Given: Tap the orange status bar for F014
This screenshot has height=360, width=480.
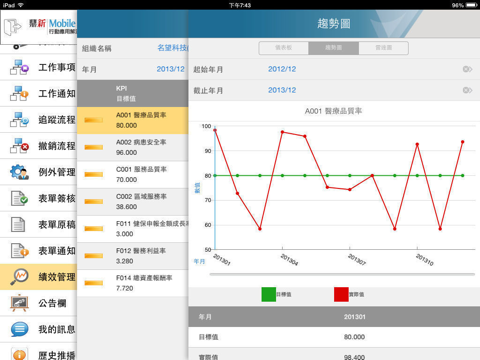Looking at the screenshot, I should click(x=94, y=283).
